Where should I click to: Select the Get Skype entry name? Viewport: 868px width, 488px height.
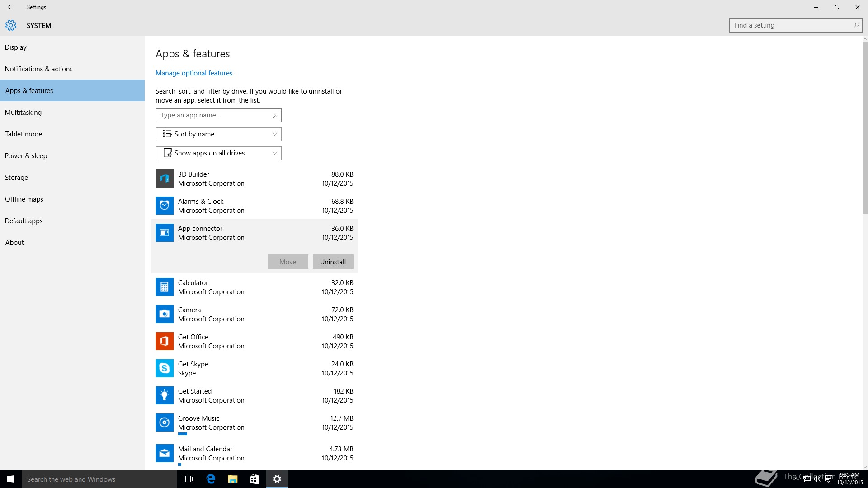click(193, 364)
